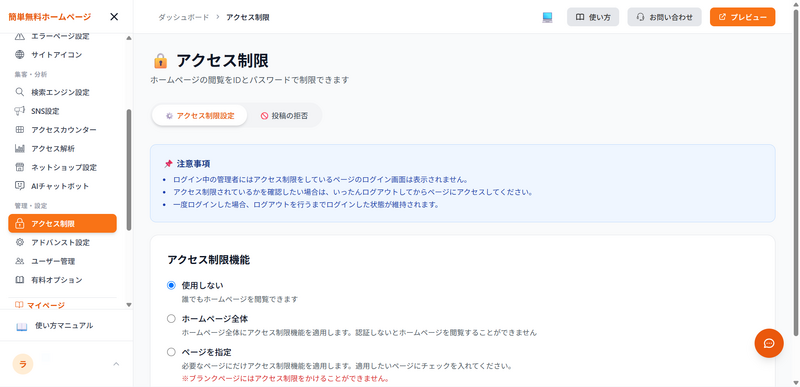Click the main page vertical scrollbar
The width and height of the screenshot is (800, 387).
[x=796, y=172]
